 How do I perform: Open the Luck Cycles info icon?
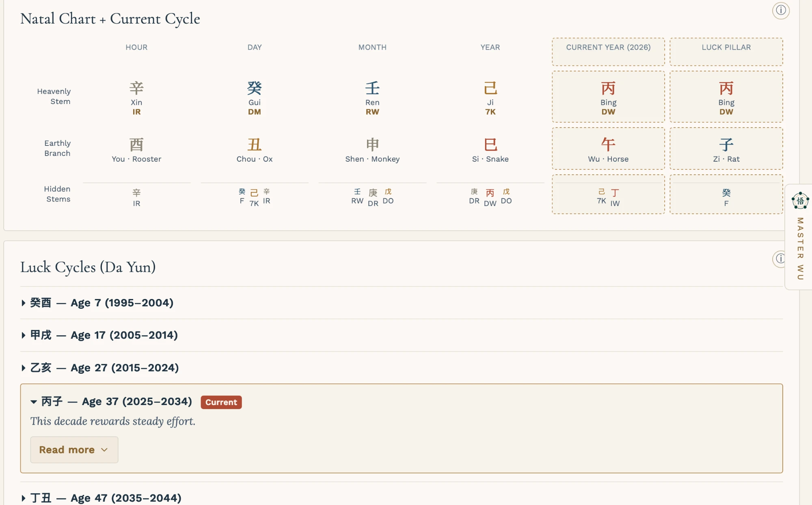[780, 258]
